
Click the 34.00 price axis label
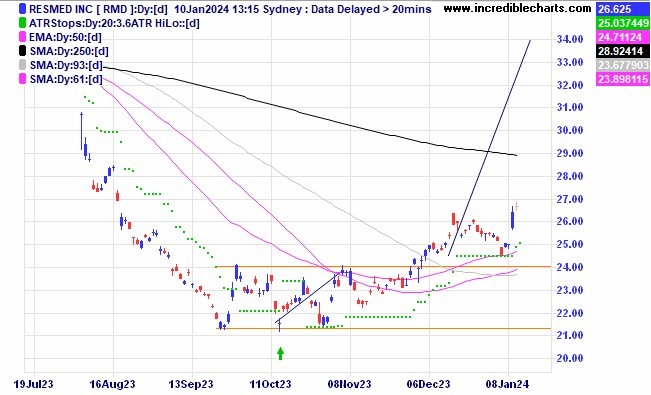point(570,39)
